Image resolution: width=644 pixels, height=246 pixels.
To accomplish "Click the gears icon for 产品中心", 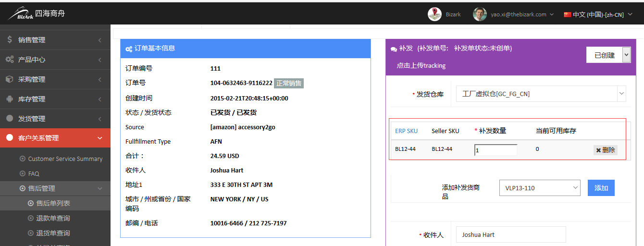I will [10, 60].
